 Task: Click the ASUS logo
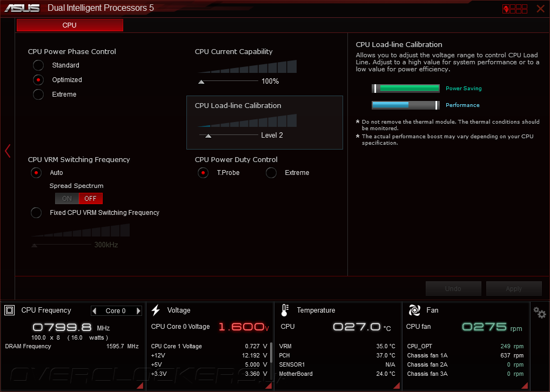22,8
